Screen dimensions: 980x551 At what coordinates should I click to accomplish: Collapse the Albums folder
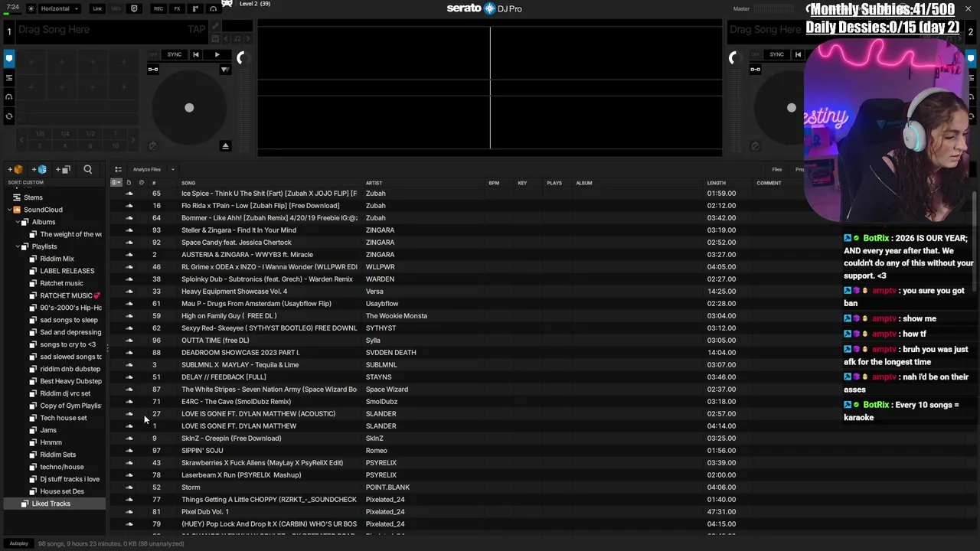pyautogui.click(x=17, y=222)
